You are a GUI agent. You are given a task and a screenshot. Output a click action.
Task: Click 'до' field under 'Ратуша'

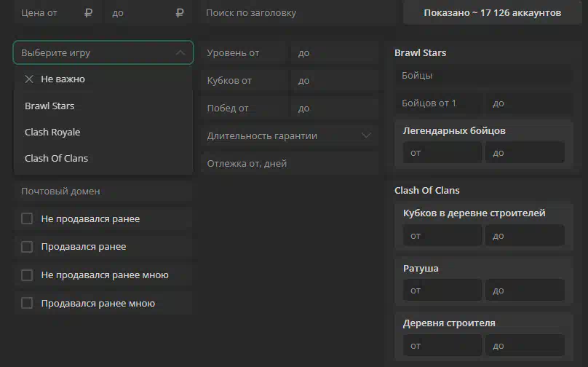[525, 290]
